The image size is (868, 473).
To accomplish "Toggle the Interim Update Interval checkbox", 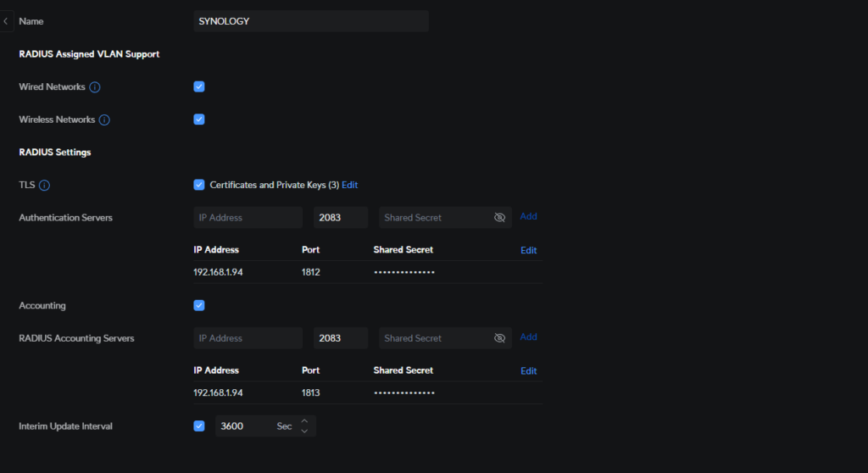I will click(x=199, y=426).
